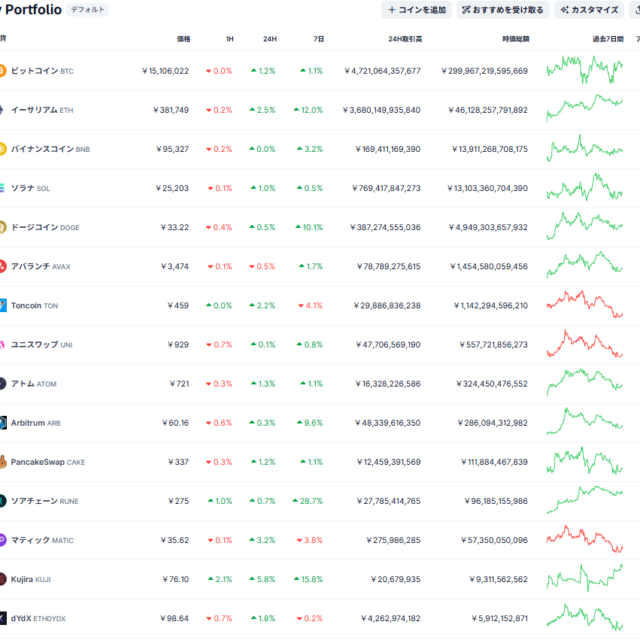Open dYdX ETHDYDX coin link
Image resolution: width=640 pixels, height=640 pixels.
click(x=38, y=618)
